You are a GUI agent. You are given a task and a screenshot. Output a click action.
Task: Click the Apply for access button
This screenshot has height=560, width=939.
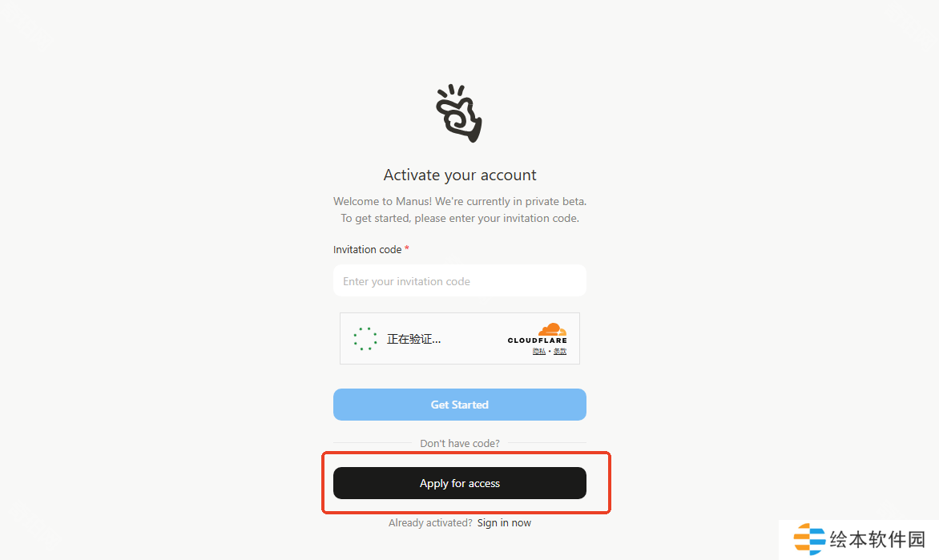(x=459, y=483)
